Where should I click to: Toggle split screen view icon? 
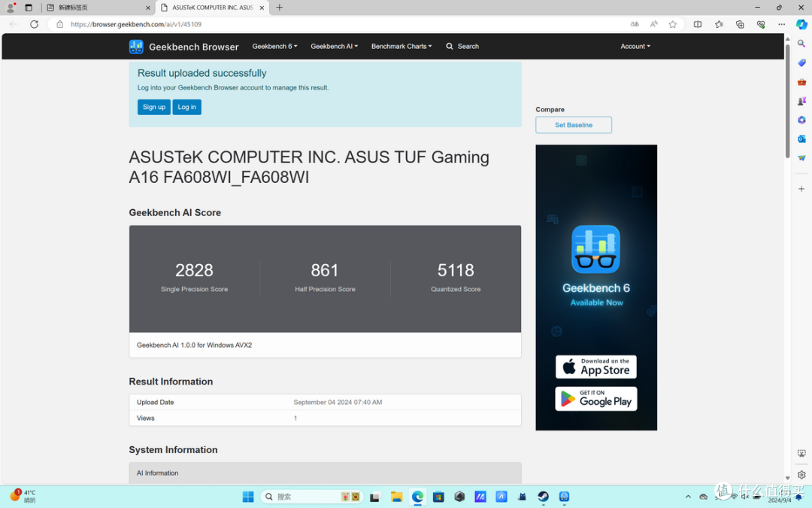(x=698, y=24)
